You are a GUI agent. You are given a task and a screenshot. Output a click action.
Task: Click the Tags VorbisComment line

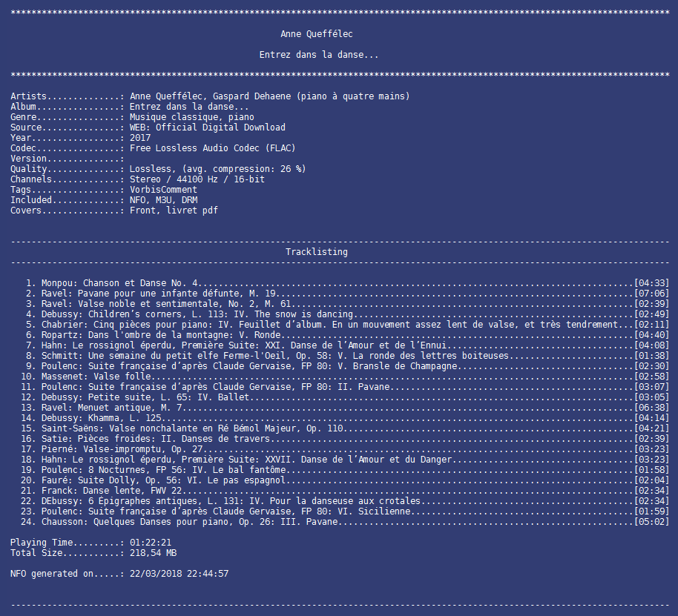tap(104, 190)
